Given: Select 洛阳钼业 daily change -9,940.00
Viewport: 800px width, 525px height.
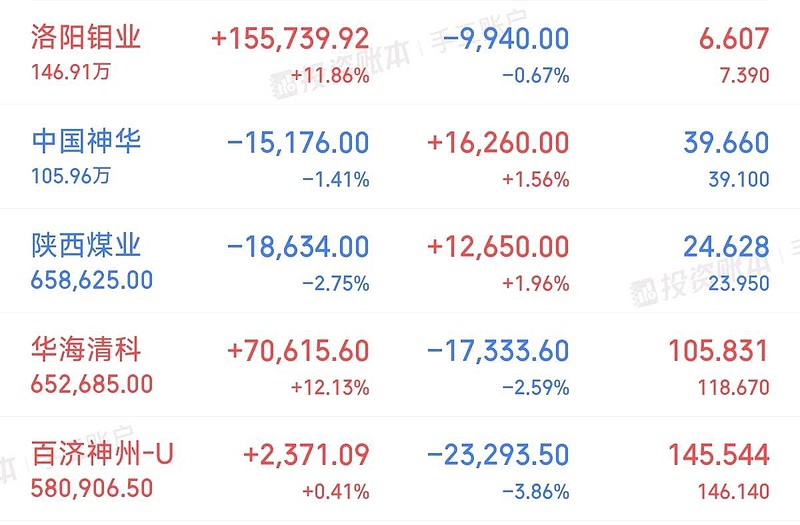Looking at the screenshot, I should pyautogui.click(x=506, y=39).
